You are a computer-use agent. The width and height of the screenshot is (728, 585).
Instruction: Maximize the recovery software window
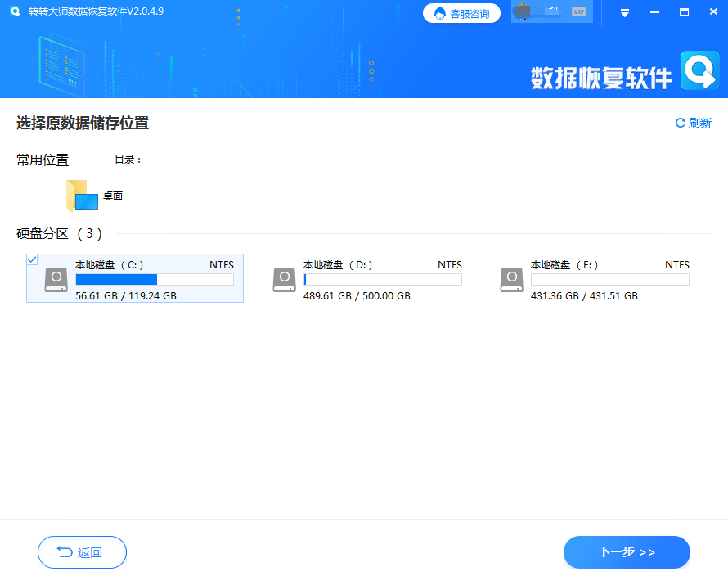click(x=684, y=12)
